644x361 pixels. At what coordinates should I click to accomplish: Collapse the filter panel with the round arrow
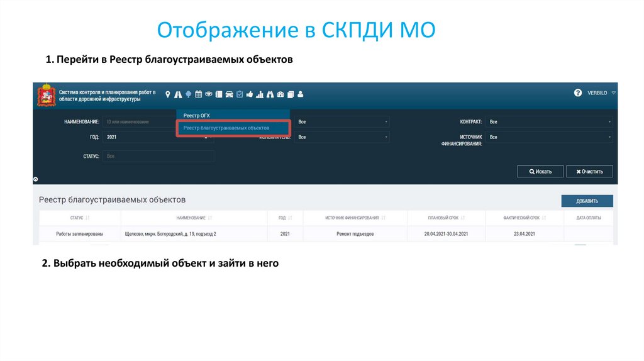pos(36,179)
